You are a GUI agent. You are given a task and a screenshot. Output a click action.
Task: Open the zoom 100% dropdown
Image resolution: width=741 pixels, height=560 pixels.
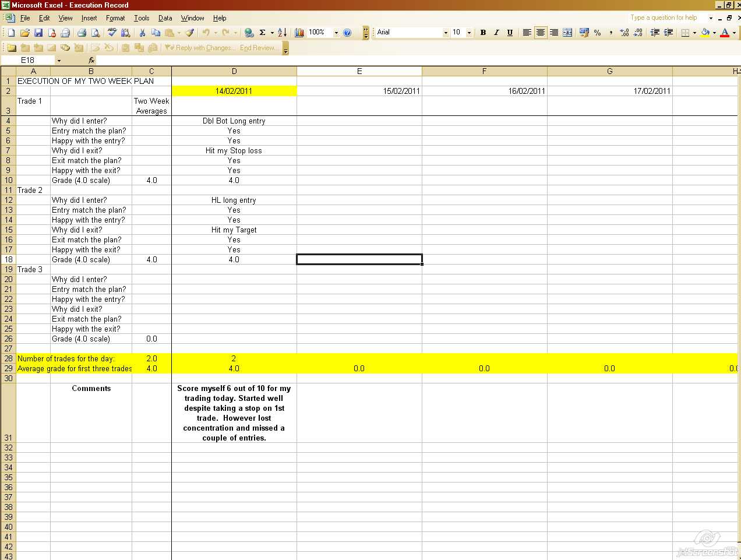tap(336, 33)
